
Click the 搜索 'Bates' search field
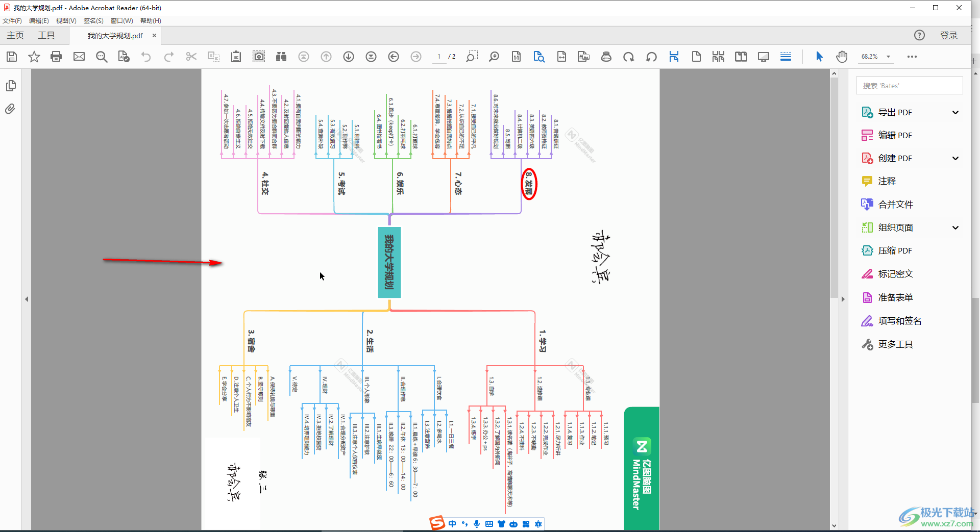pos(909,86)
